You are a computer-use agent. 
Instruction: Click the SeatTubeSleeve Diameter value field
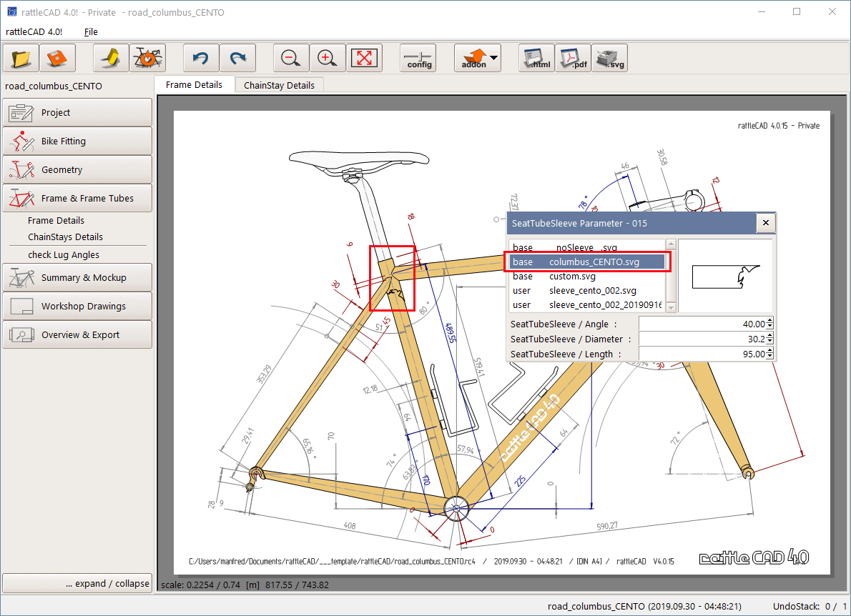(702, 339)
